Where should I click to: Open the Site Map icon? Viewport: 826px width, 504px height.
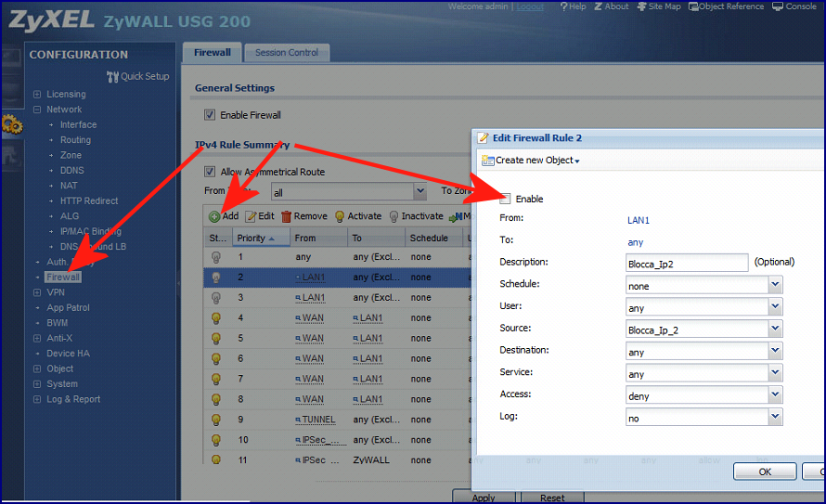[x=641, y=6]
